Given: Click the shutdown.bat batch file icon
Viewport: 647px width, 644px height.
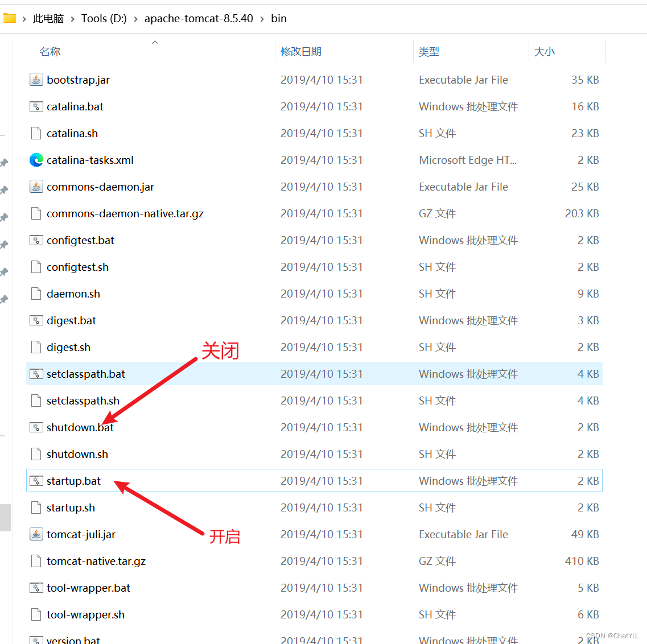Looking at the screenshot, I should click(x=36, y=427).
